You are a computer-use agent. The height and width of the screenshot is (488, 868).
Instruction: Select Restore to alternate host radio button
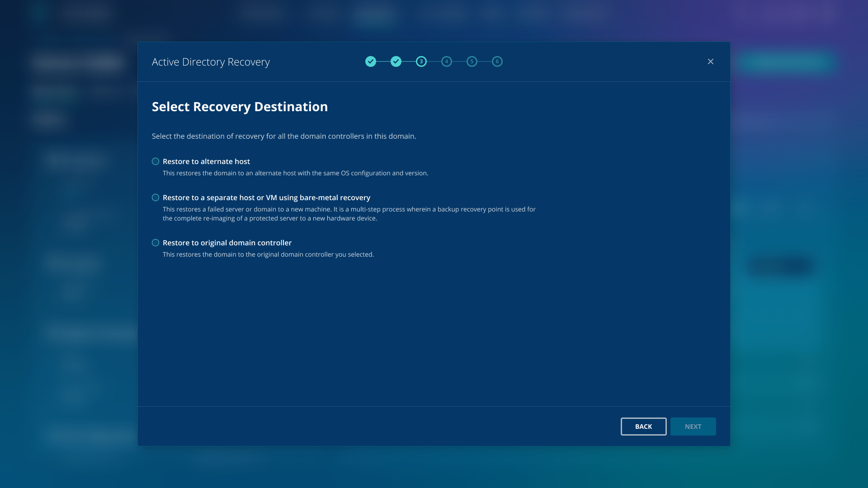[x=156, y=161]
